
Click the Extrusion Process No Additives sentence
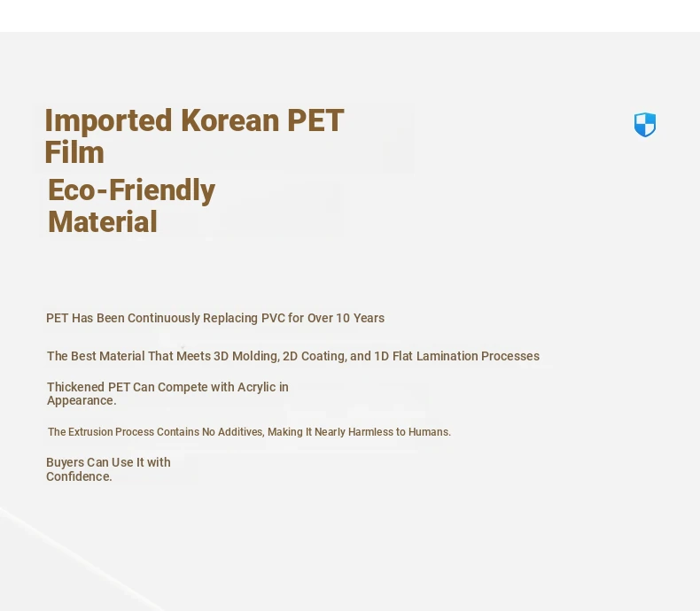(x=249, y=432)
